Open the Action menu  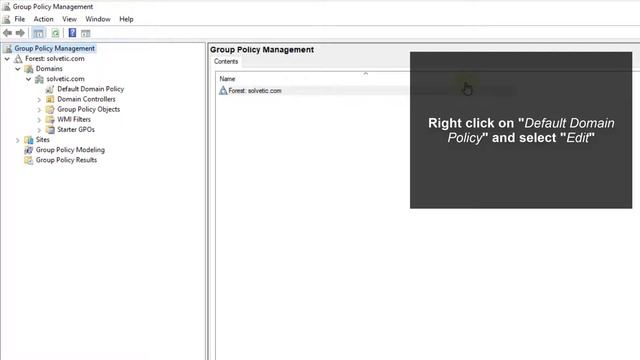[43, 19]
